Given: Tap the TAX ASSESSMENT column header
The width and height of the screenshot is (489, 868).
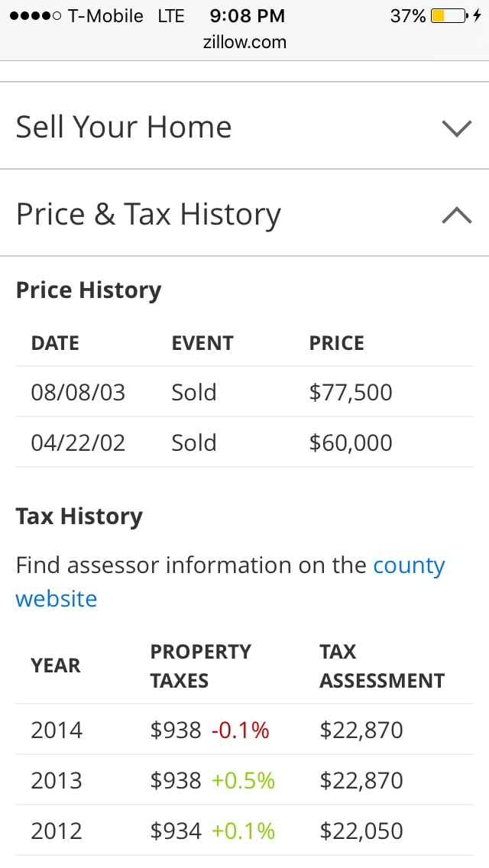Looking at the screenshot, I should point(382,666).
